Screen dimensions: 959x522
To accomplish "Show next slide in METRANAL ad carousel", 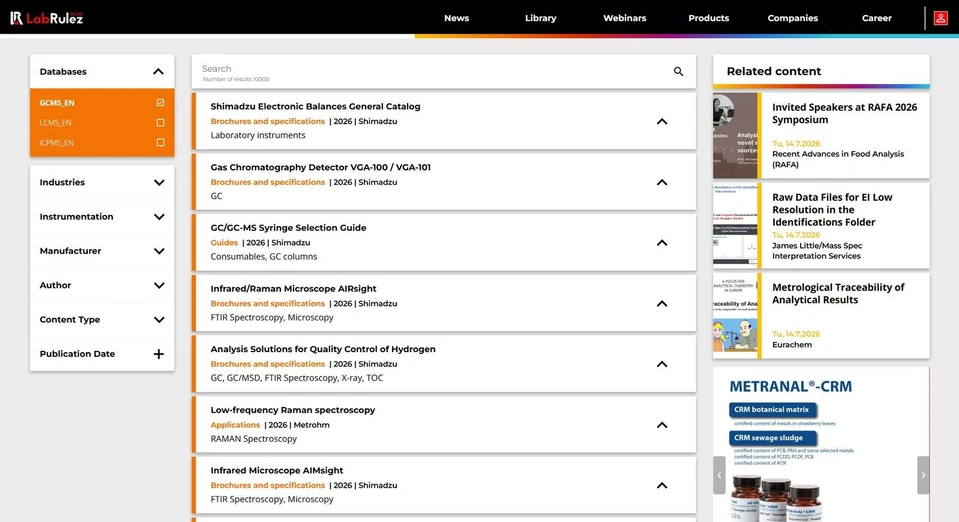I will pyautogui.click(x=923, y=475).
